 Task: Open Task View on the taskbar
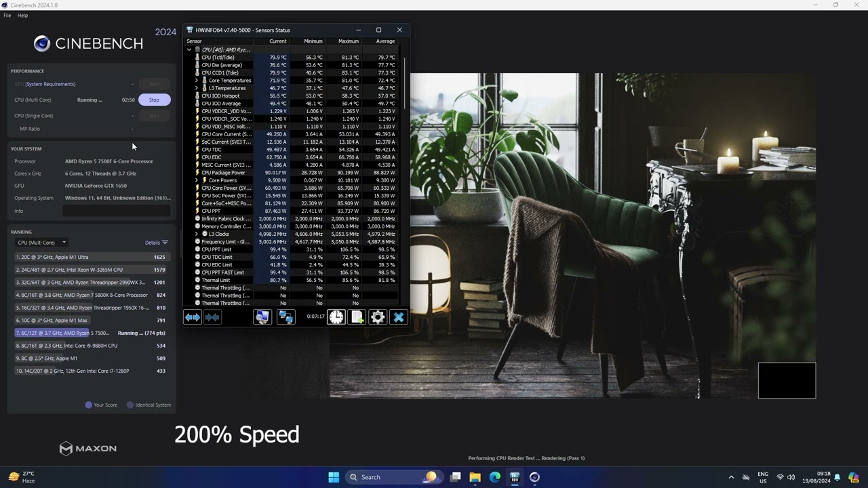456,477
